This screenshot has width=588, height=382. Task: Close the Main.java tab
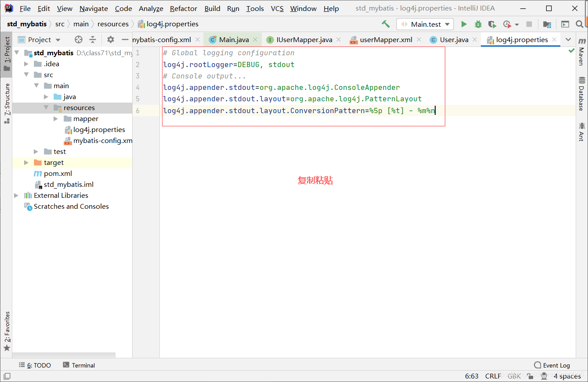point(255,39)
